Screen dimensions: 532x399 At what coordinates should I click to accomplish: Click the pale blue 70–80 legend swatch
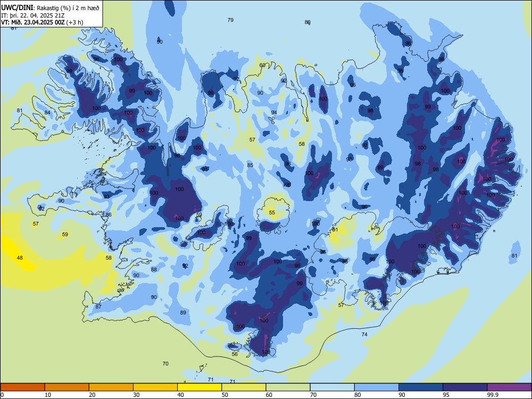pyautogui.click(x=332, y=387)
